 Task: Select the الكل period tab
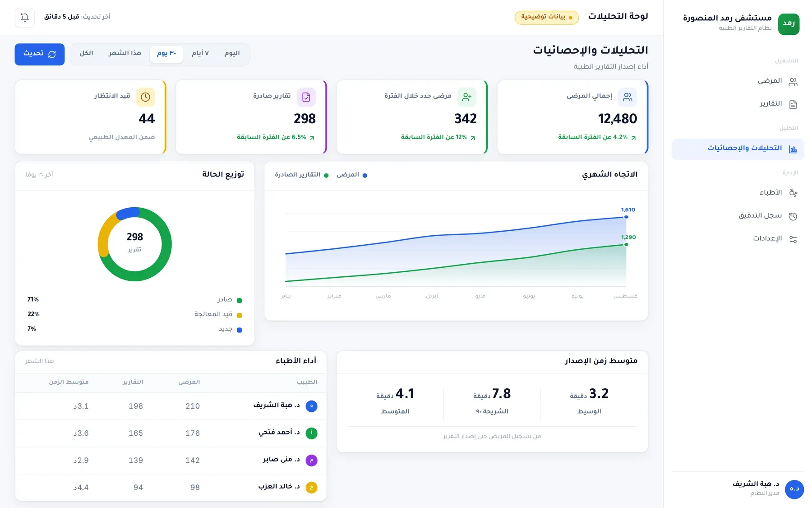(87, 54)
